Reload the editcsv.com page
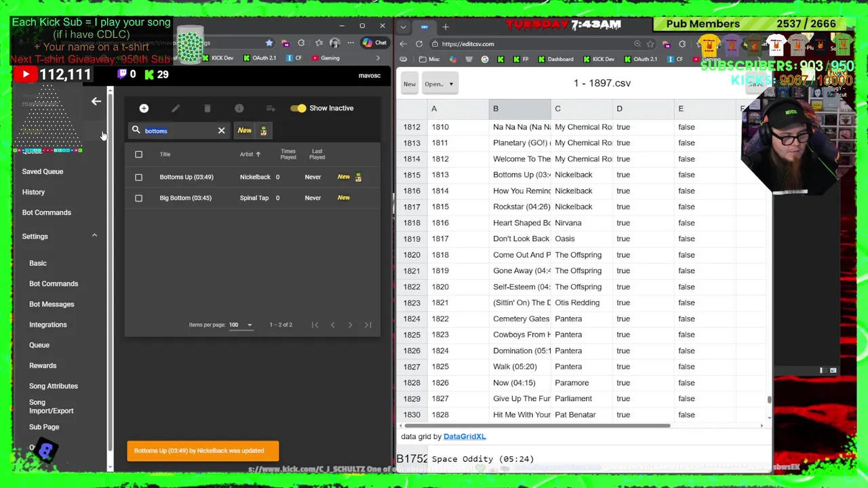 pos(419,44)
